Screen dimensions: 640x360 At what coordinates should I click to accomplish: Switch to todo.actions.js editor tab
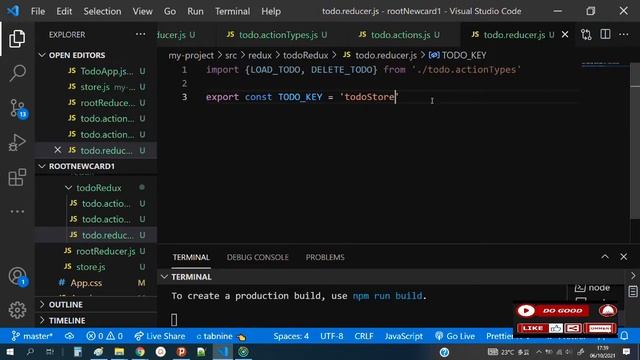point(400,35)
